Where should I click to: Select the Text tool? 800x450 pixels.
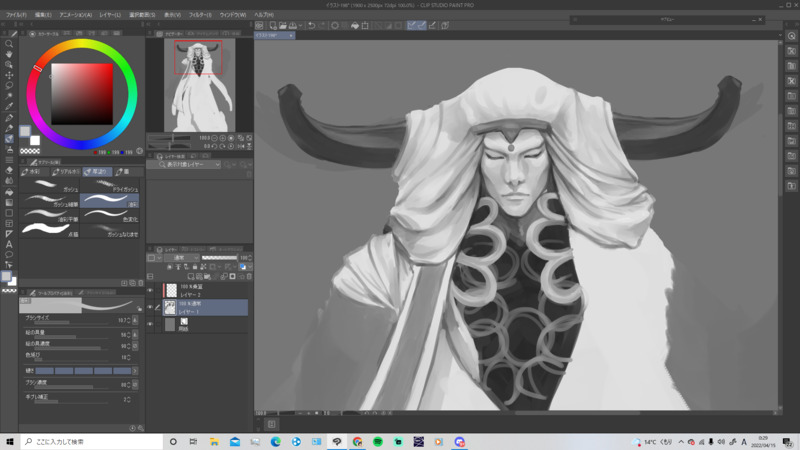[9, 244]
